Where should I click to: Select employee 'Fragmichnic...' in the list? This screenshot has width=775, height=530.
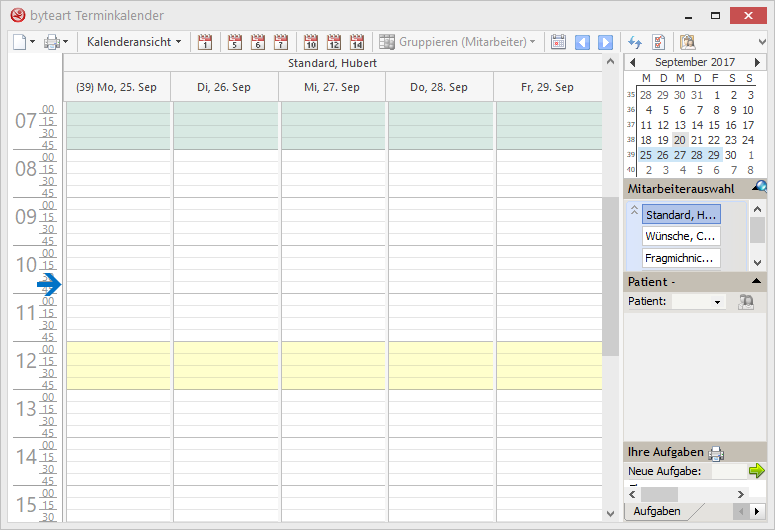point(680,258)
